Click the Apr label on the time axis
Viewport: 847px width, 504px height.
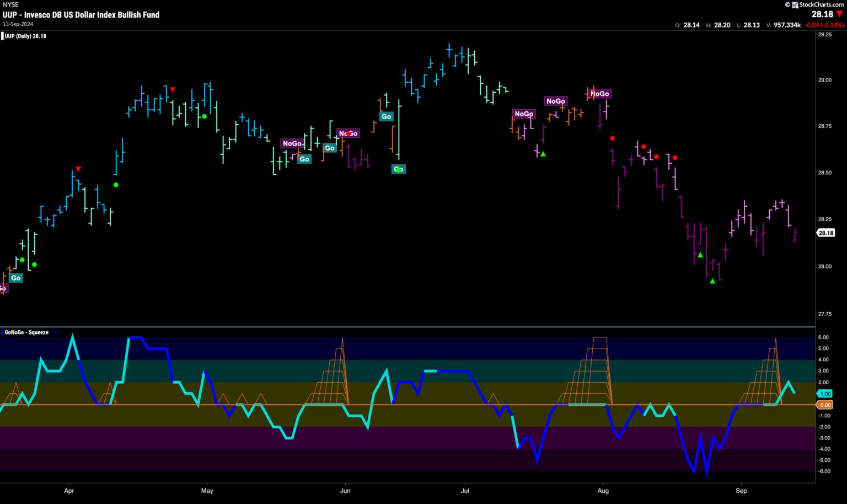click(69, 490)
